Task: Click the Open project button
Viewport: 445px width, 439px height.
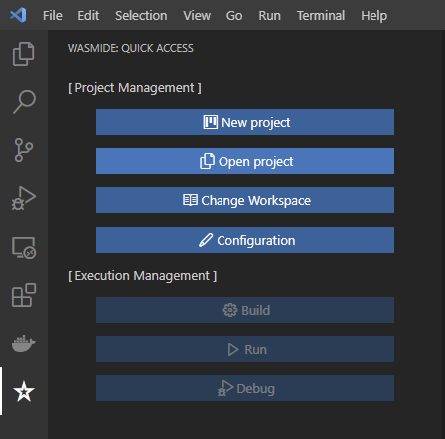Action: pos(245,161)
